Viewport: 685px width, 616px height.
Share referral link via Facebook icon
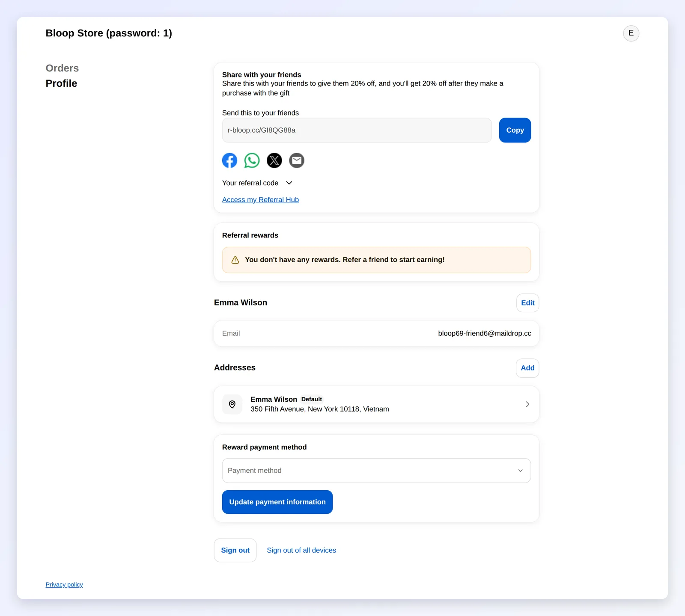click(229, 160)
